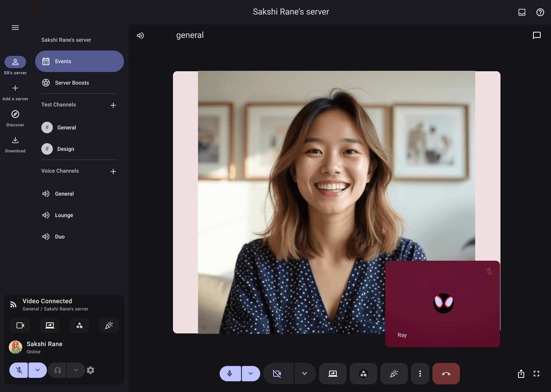551x392 pixels.
Task: Click the Add a server plus icon
Action: click(x=15, y=88)
